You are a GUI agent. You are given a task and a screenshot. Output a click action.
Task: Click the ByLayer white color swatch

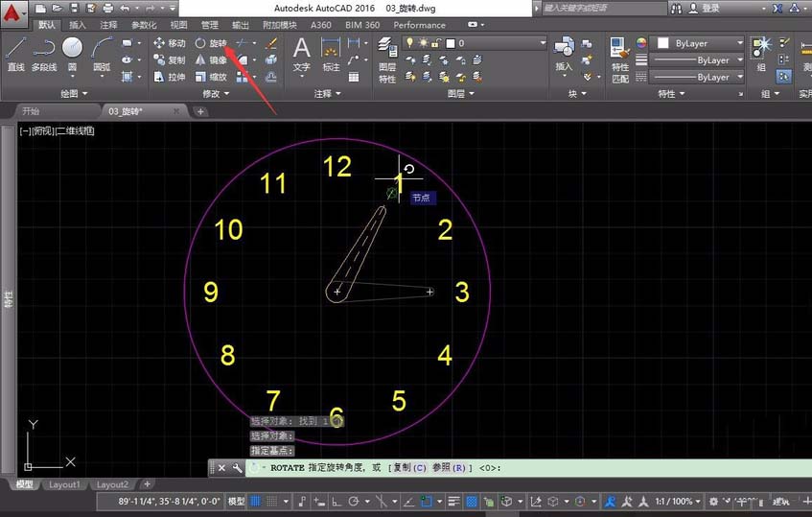point(662,43)
